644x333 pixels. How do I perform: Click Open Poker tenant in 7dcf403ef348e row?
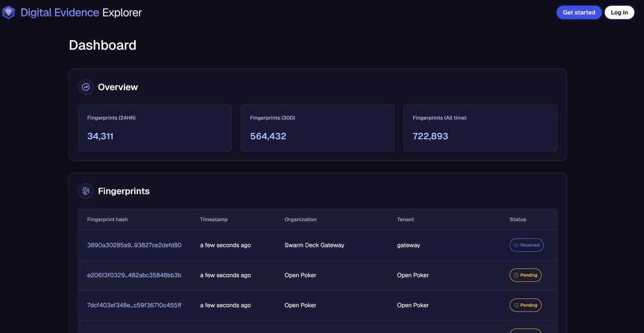413,305
